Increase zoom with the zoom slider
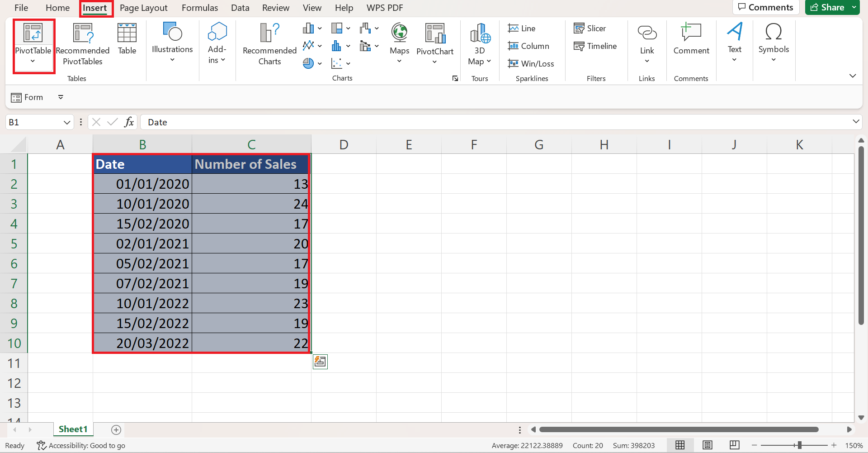The height and width of the screenshot is (453, 868). tap(834, 445)
